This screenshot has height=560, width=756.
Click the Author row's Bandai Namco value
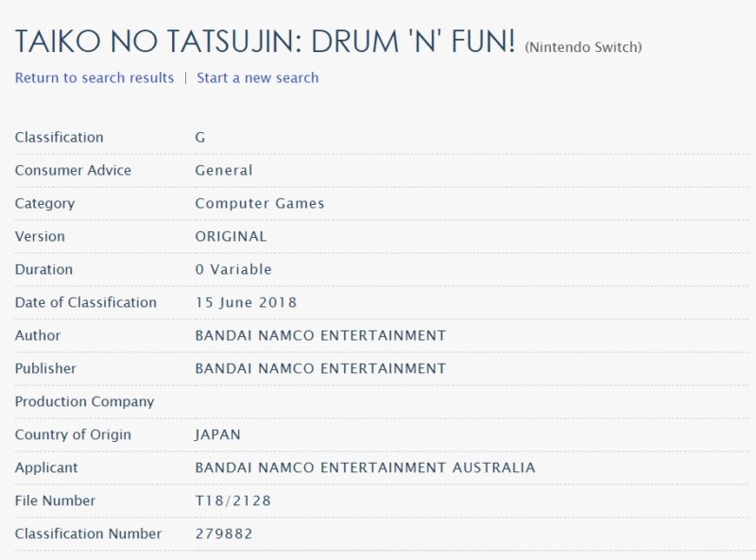(320, 335)
